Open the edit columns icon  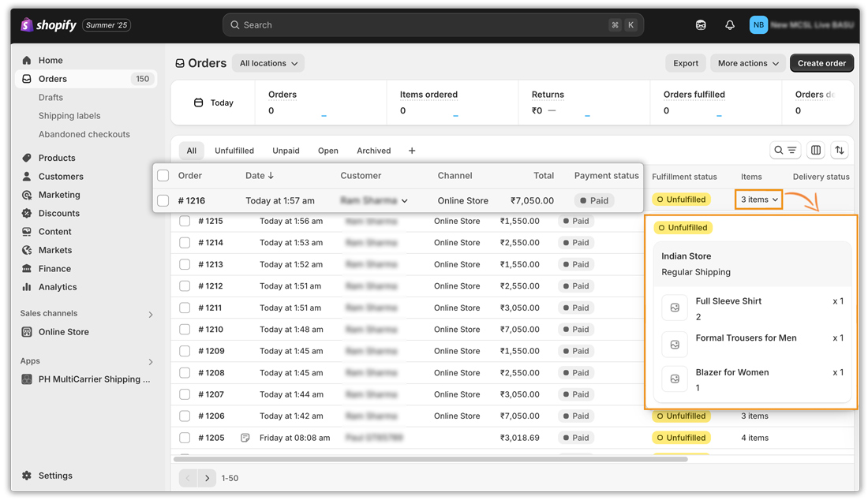(x=815, y=150)
